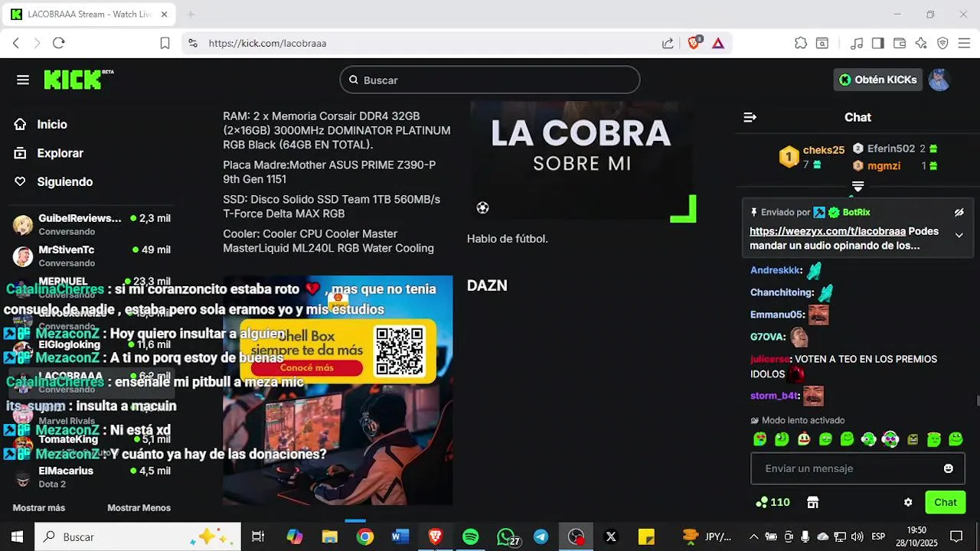
Task: Open Brave Wallet icon
Action: pyautogui.click(x=900, y=44)
